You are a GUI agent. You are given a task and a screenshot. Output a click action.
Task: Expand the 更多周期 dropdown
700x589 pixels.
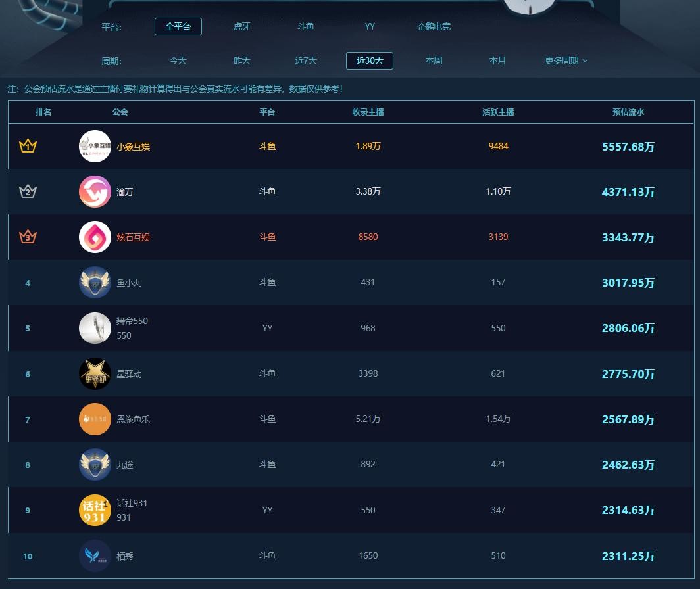click(566, 60)
